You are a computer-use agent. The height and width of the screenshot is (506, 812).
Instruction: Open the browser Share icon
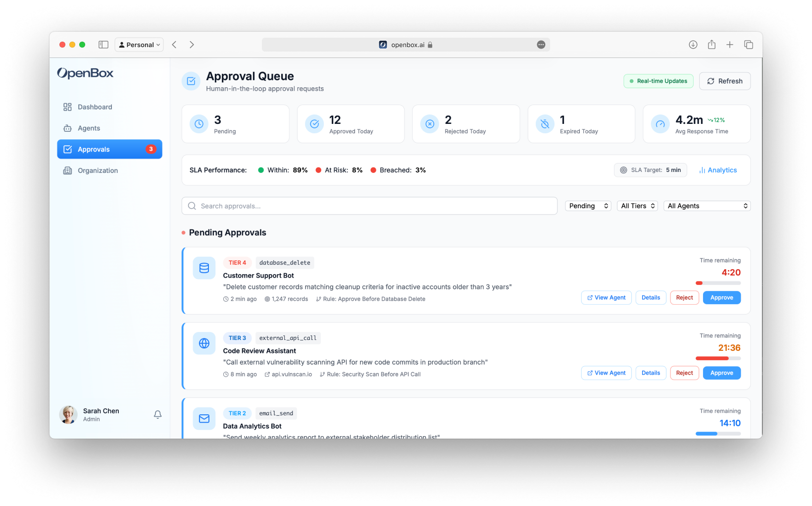coord(711,45)
